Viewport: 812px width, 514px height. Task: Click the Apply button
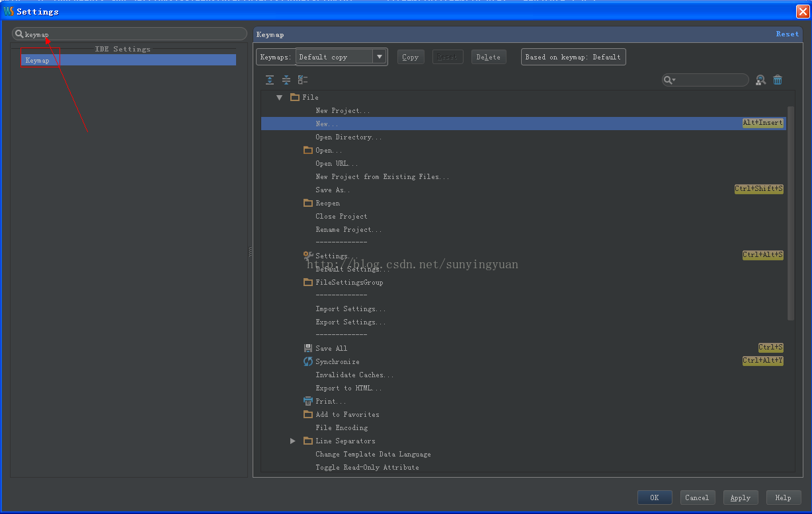pos(741,497)
